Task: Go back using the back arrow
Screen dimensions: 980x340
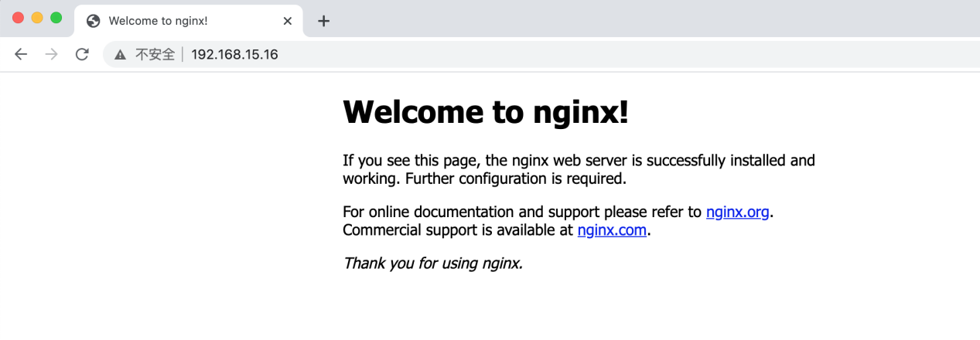Action: point(21,54)
